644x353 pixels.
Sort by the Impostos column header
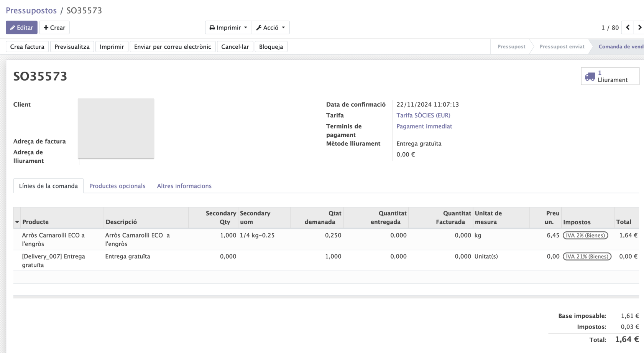click(x=588, y=218)
